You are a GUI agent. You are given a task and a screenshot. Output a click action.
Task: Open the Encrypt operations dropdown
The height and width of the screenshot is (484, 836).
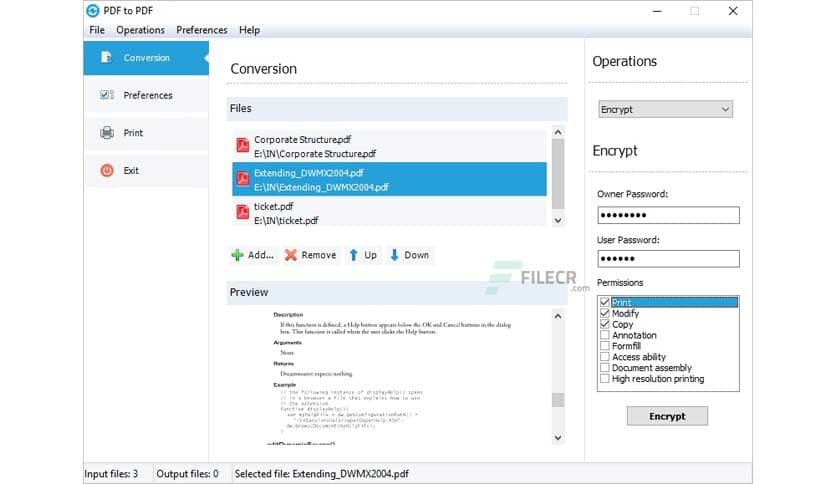point(665,109)
